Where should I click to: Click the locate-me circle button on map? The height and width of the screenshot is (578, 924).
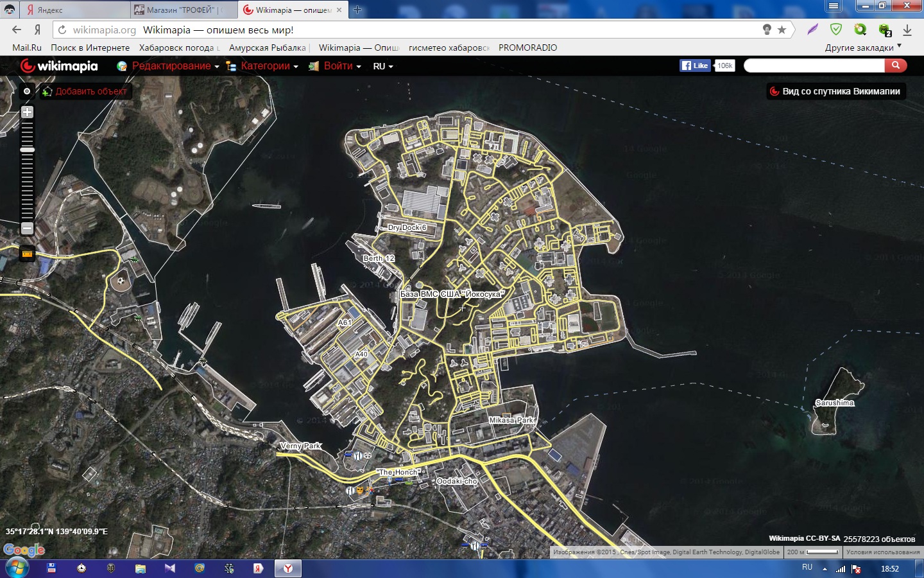coord(27,91)
